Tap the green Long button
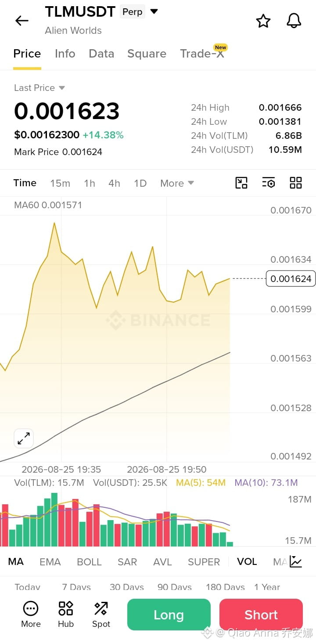This screenshot has width=316, height=644. [169, 615]
